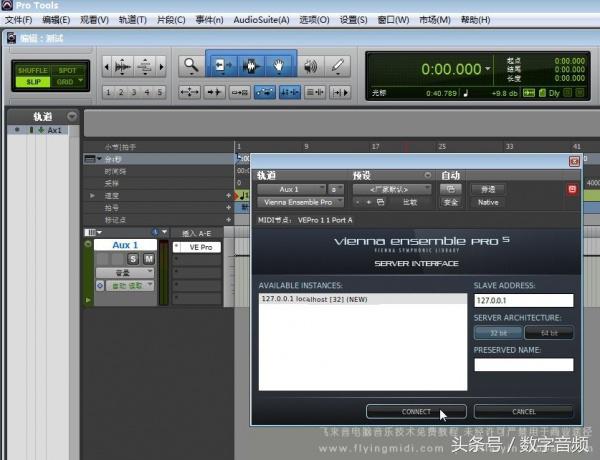Add marker plus icon in 标记点 row
The height and width of the screenshot is (460, 600).
coord(228,220)
